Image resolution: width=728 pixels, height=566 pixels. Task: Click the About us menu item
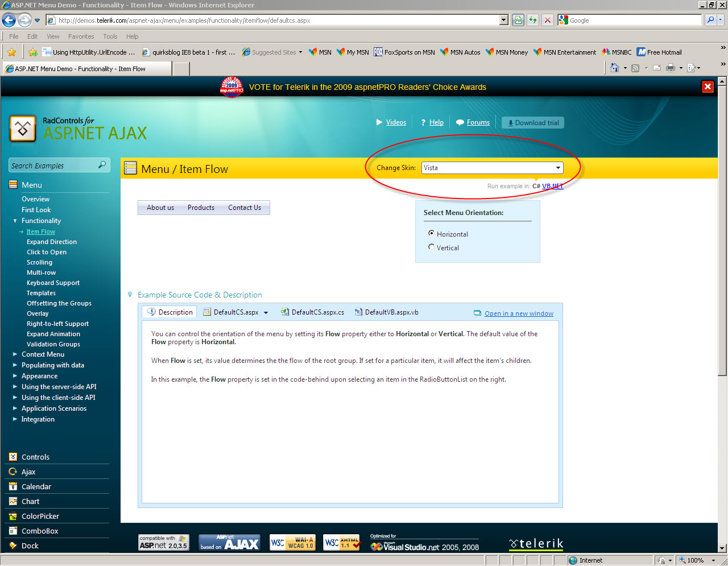pos(160,208)
